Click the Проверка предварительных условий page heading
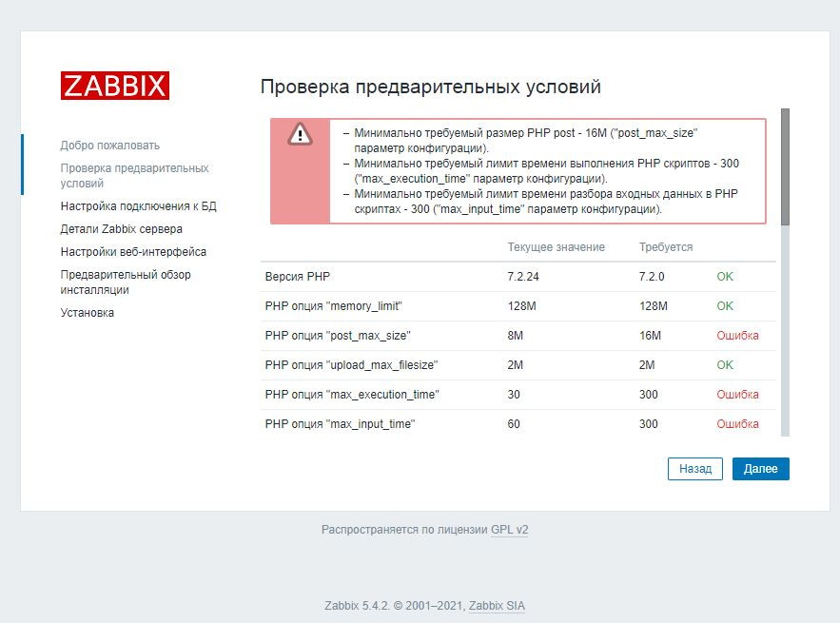840x623 pixels. tap(431, 87)
